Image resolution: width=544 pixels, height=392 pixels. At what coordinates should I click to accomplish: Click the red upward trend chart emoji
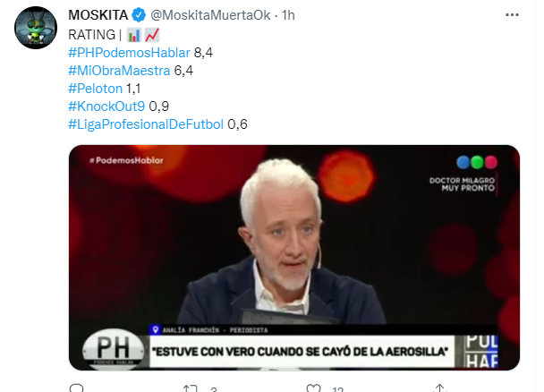[x=151, y=35]
